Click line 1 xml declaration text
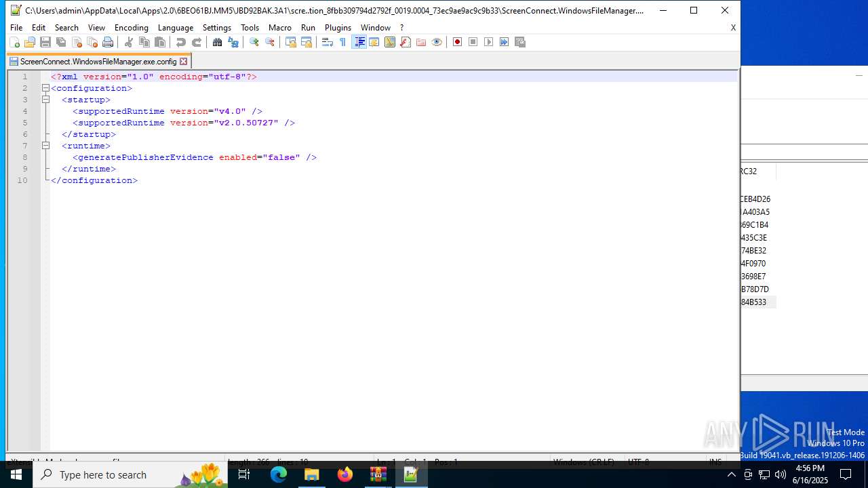The width and height of the screenshot is (868, 488). [154, 77]
